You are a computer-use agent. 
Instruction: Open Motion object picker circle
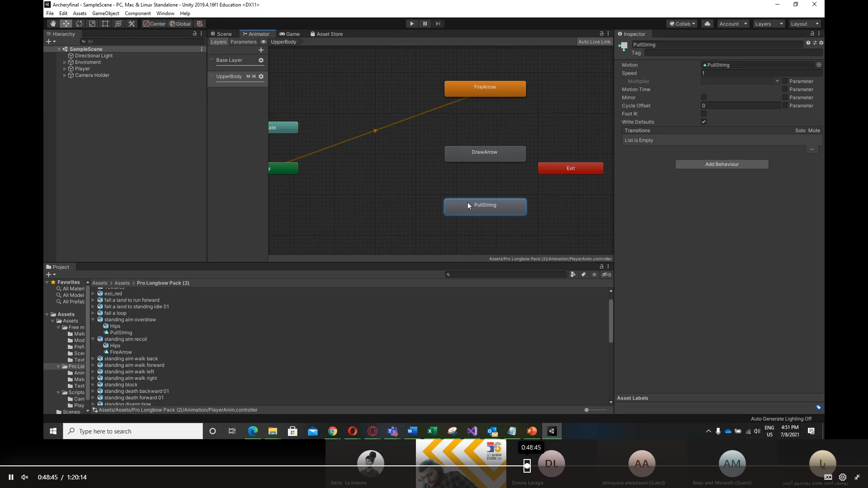(x=819, y=65)
